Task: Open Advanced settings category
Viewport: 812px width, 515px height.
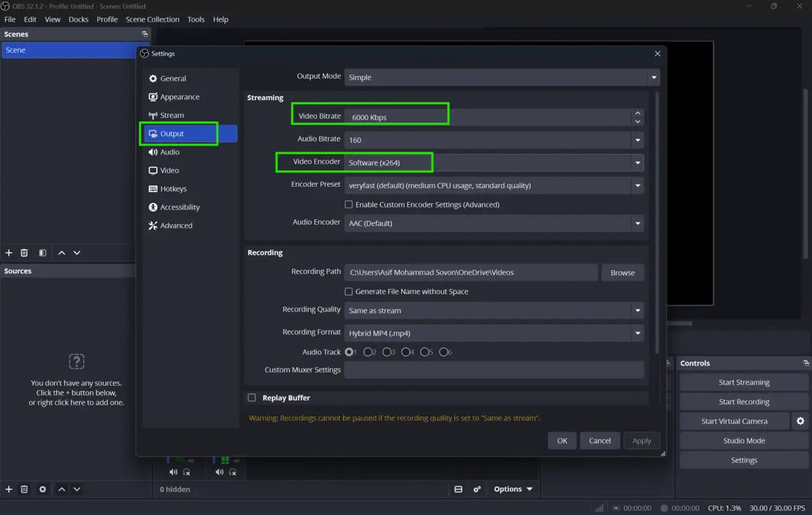Action: pyautogui.click(x=190, y=225)
